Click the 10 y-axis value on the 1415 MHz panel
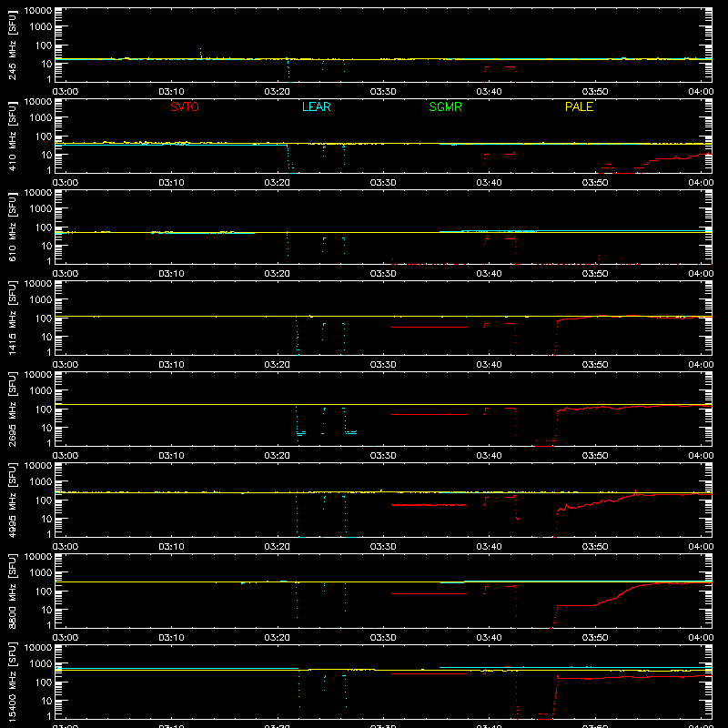 click(x=46, y=337)
